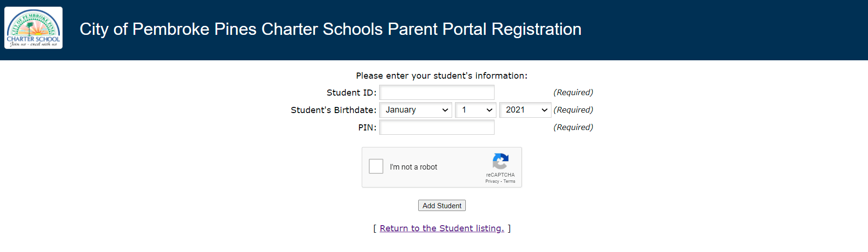Expand the birth day dropdown showing 1

[475, 110]
